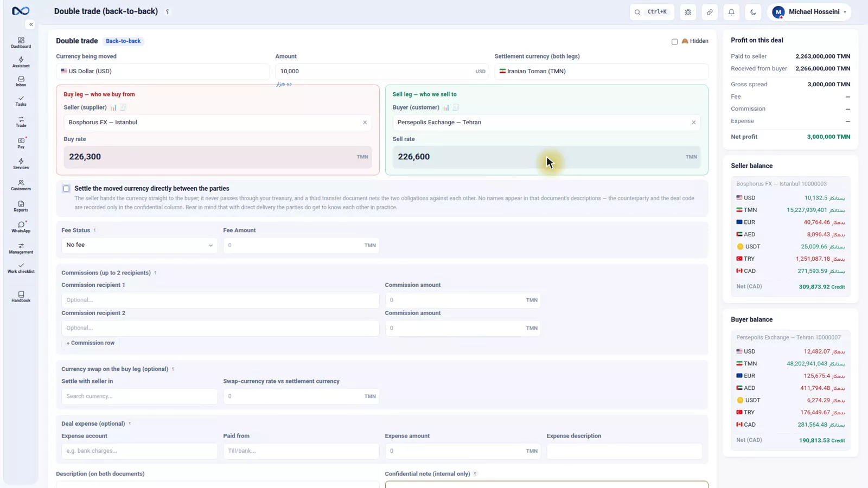
Task: Open the Ctrl+K search box
Action: 652,12
